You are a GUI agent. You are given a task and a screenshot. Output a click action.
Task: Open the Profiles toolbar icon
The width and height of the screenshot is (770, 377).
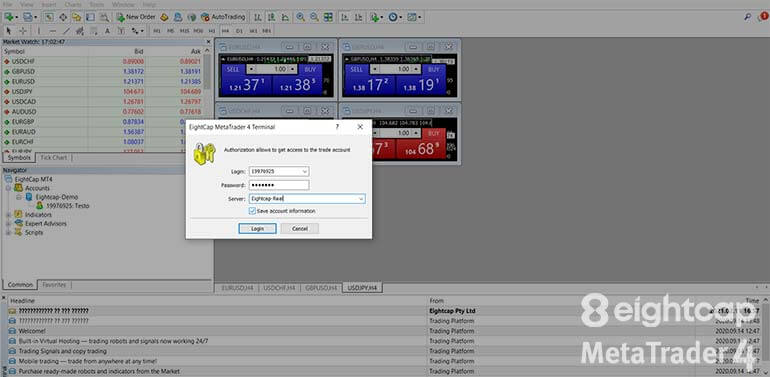click(28, 17)
